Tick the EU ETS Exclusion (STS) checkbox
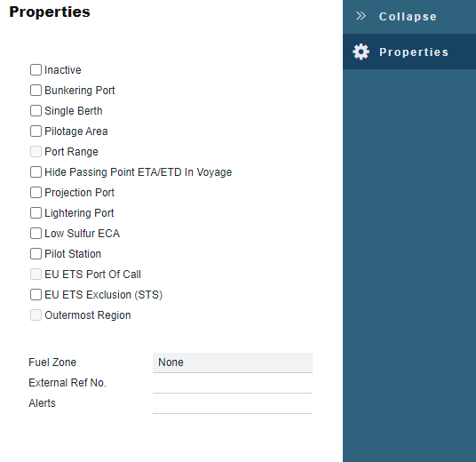Image resolution: width=476 pixels, height=462 pixels. pos(36,295)
